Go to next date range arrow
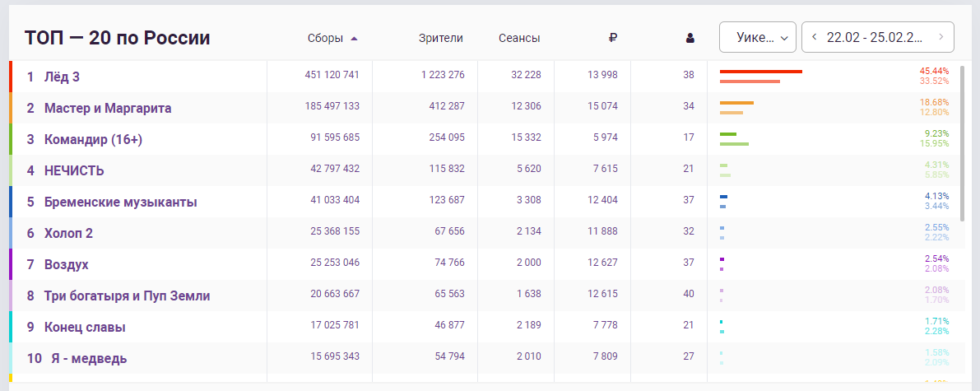The height and width of the screenshot is (391, 980). point(941,37)
